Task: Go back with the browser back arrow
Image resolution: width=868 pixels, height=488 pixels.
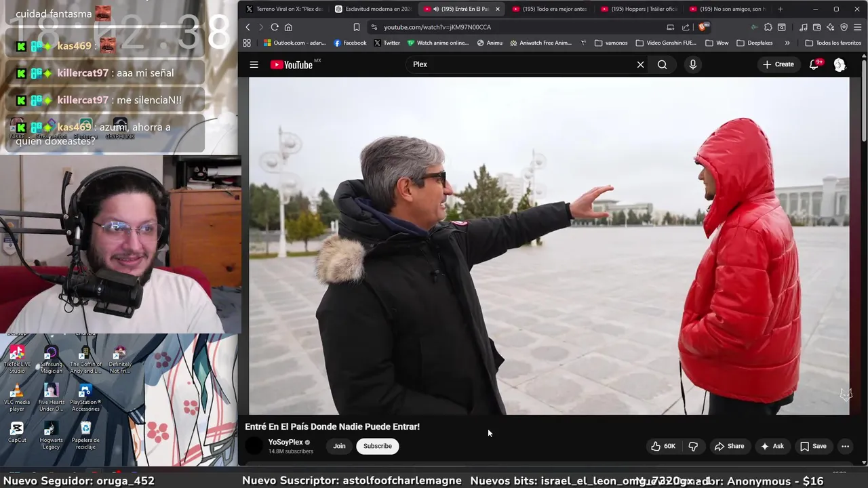Action: (248, 27)
